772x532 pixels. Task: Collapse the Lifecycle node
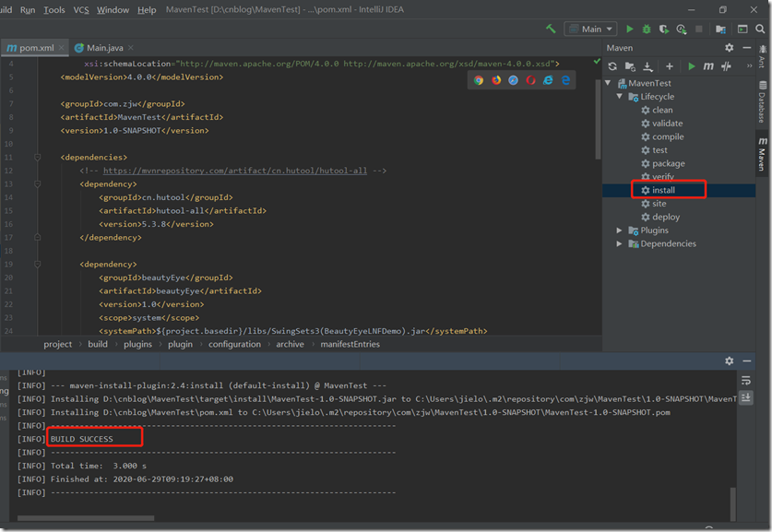coord(620,96)
